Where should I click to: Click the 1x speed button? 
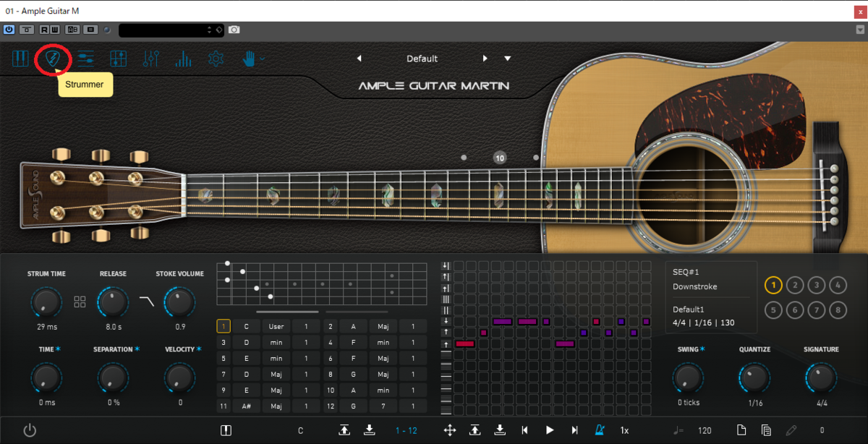624,430
